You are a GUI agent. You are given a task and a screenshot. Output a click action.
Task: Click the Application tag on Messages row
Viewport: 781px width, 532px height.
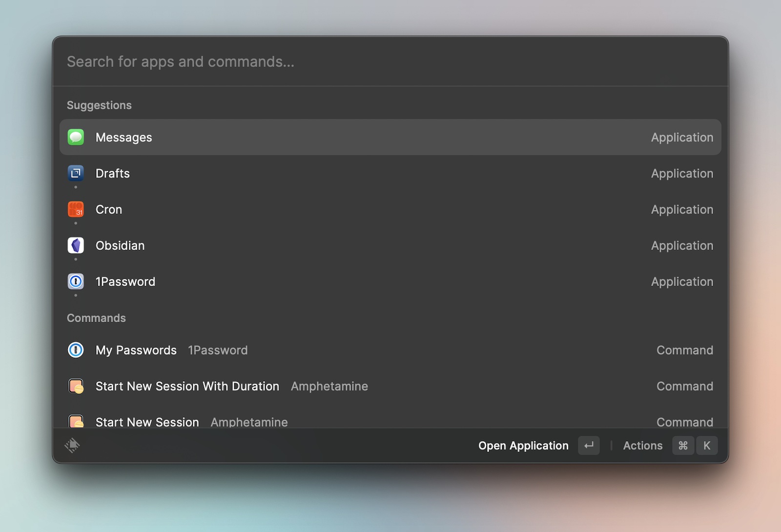682,138
